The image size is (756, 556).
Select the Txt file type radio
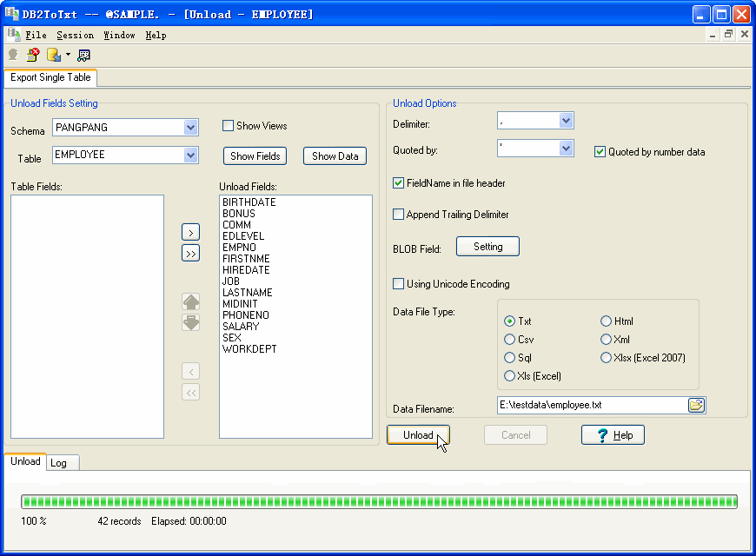tap(509, 321)
